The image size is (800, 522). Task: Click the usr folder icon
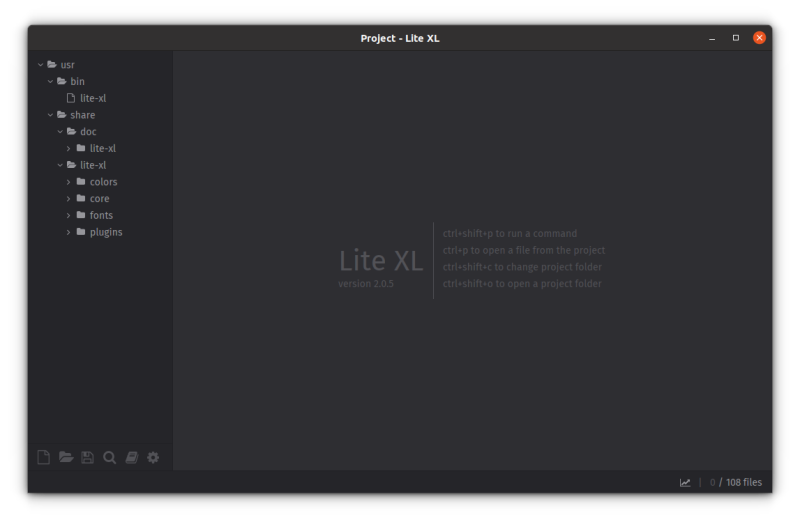(52, 64)
